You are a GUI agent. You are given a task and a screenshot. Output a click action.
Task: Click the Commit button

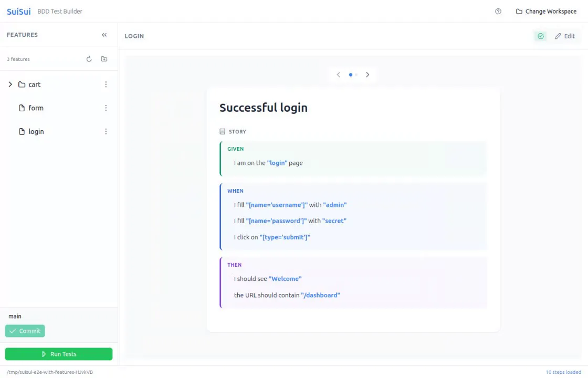pos(25,331)
